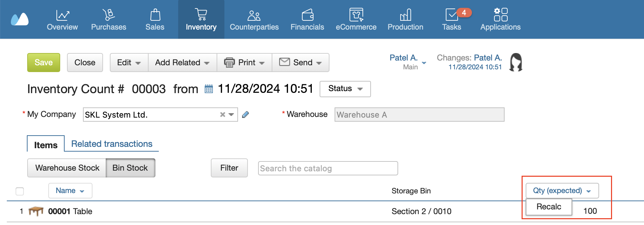Open the Status dropdown

[x=345, y=89]
